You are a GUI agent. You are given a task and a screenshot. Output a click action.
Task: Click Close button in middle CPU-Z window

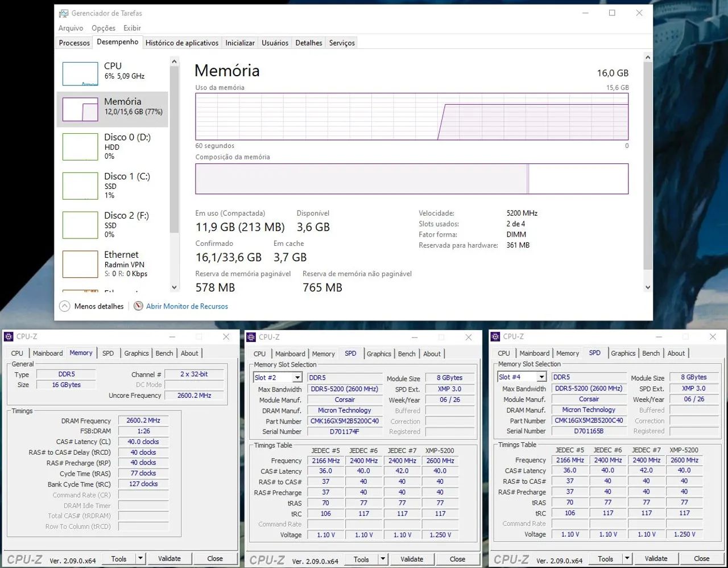pyautogui.click(x=457, y=559)
